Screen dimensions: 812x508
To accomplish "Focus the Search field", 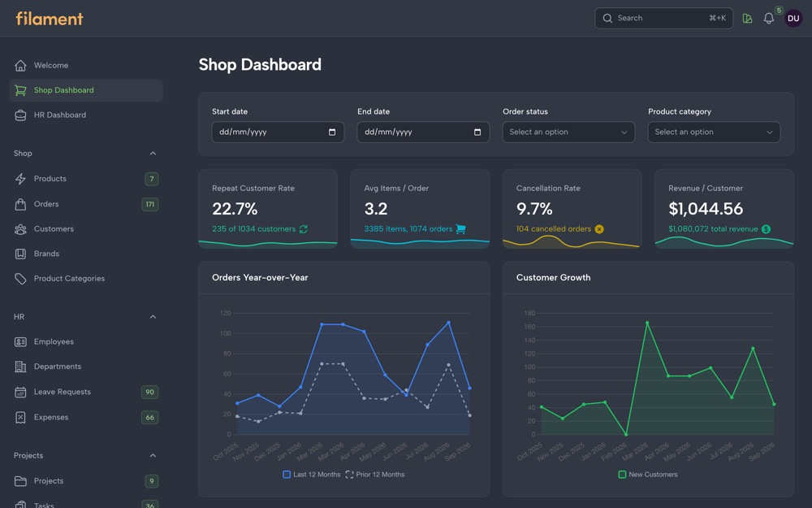I will click(x=664, y=18).
